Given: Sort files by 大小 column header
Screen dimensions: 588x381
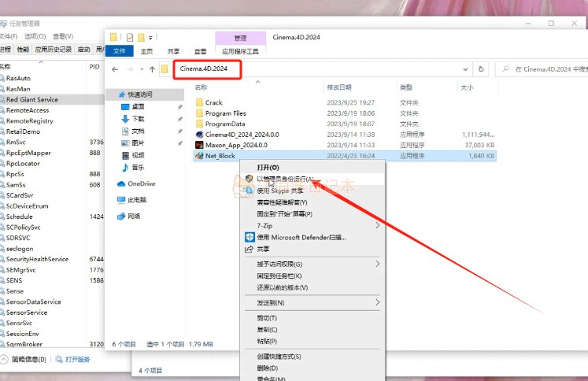Looking at the screenshot, I should [467, 87].
